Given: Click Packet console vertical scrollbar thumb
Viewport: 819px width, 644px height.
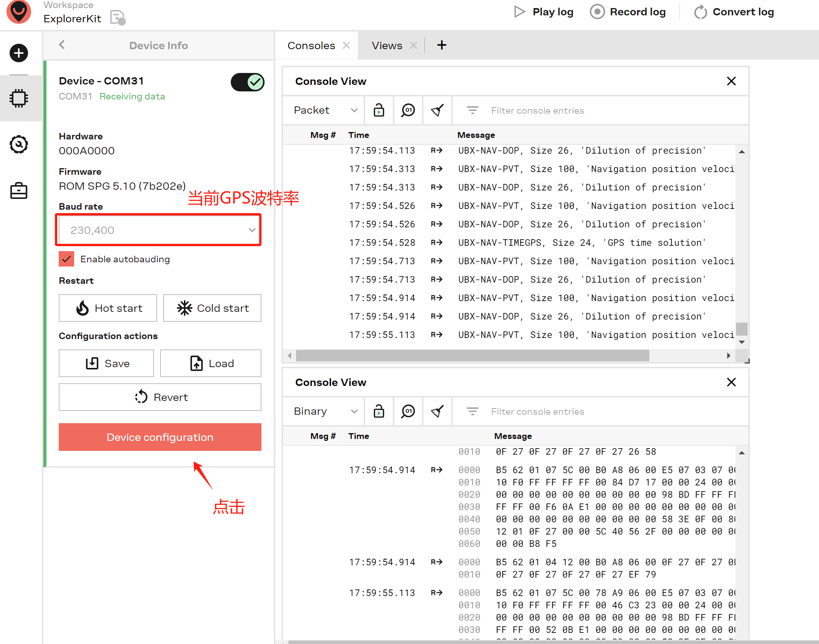Looking at the screenshot, I should click(741, 329).
